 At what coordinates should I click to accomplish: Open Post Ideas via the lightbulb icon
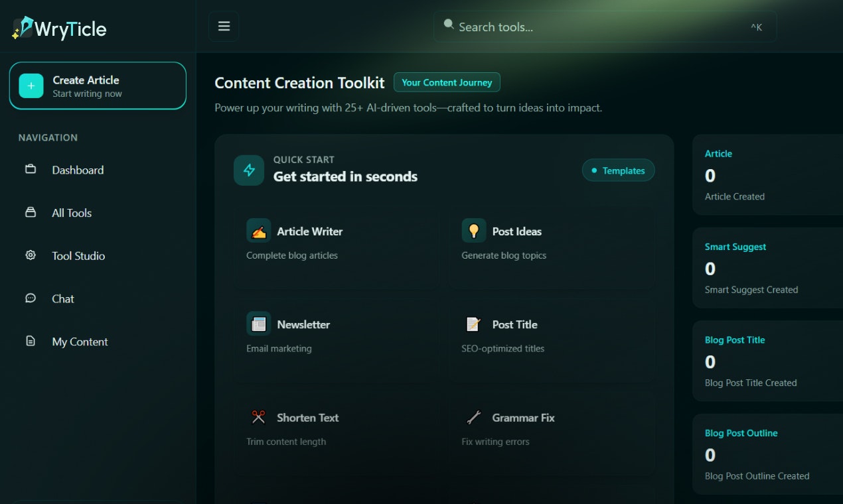point(473,231)
